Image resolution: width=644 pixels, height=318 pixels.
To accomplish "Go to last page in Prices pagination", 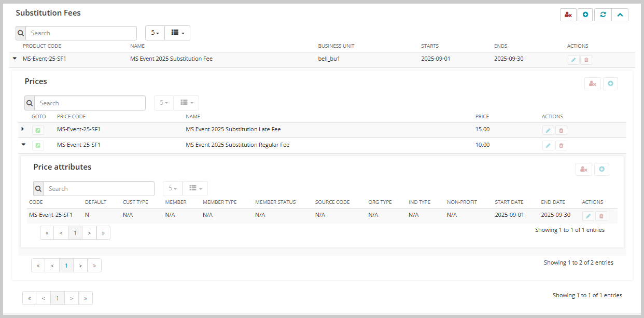I will [x=94, y=266].
